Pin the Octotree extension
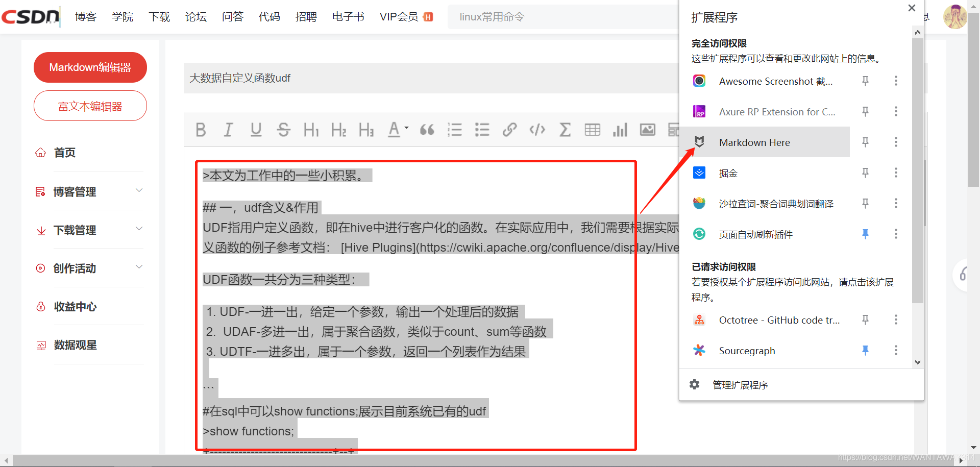Viewport: 980px width, 467px height. click(865, 319)
